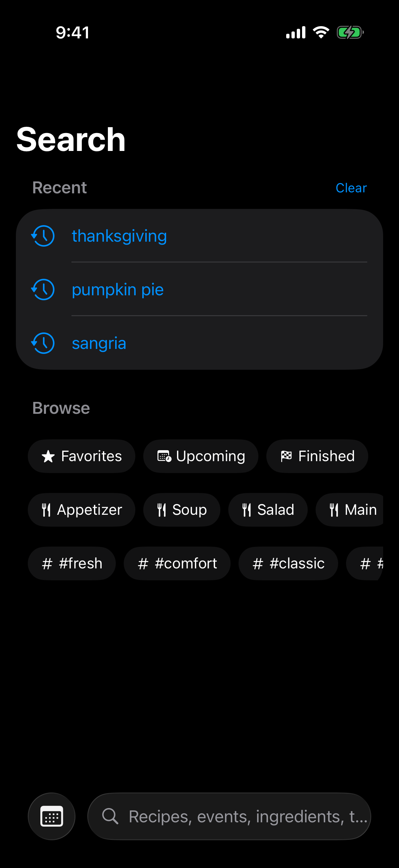Focus the Recipes, events, ingredients search field
The width and height of the screenshot is (399, 868).
(229, 816)
